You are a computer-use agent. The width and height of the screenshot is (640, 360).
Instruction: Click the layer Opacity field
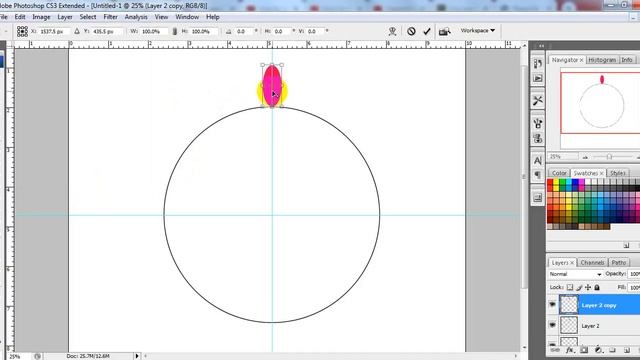point(634,274)
